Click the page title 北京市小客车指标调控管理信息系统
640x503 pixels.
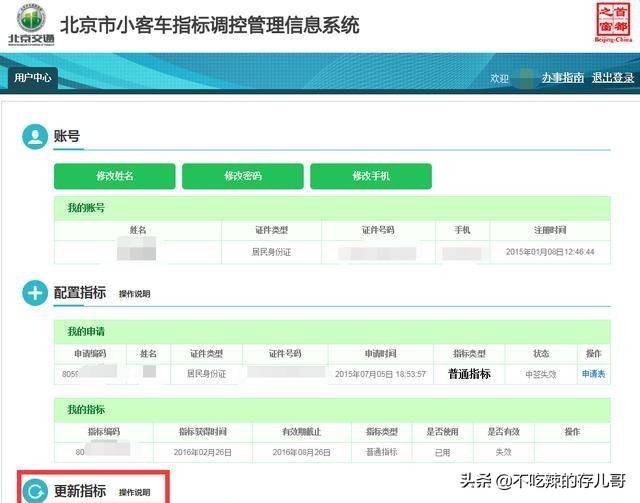[210, 25]
